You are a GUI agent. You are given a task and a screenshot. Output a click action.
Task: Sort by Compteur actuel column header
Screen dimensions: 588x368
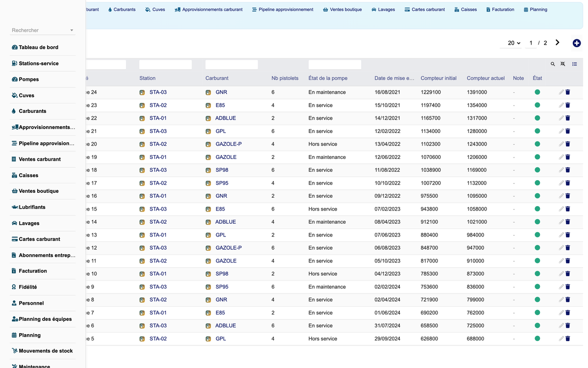pyautogui.click(x=486, y=78)
